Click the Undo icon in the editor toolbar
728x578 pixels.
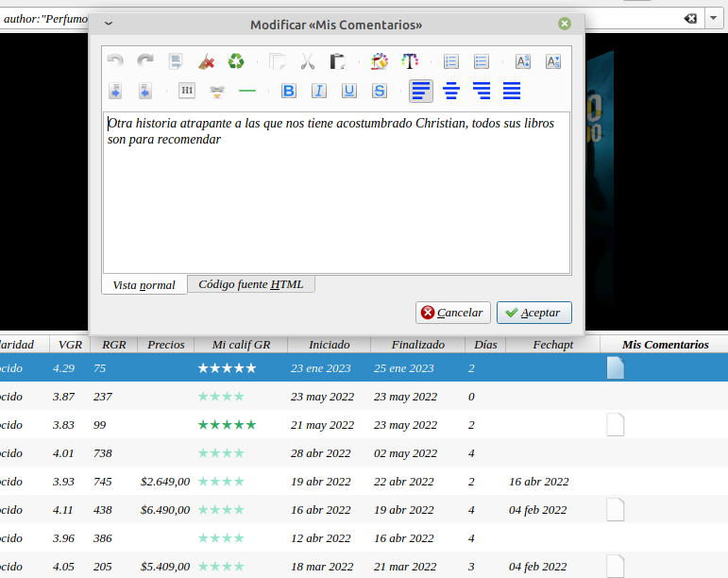point(115,60)
